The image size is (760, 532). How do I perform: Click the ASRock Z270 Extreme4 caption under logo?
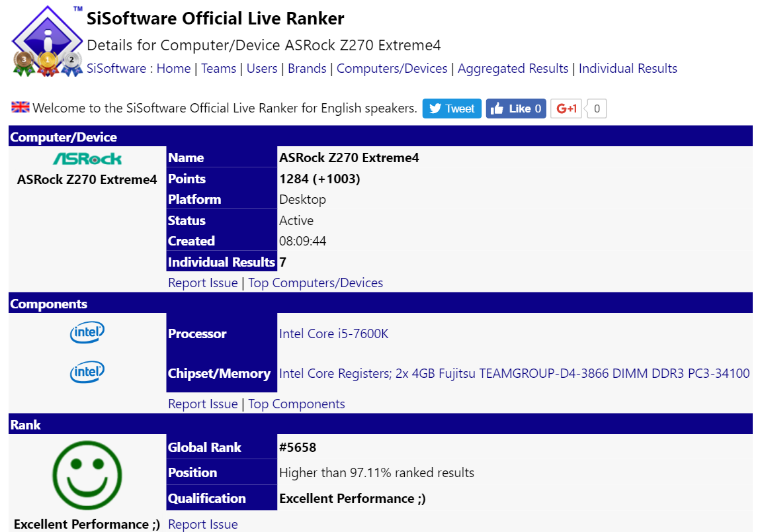coord(87,179)
